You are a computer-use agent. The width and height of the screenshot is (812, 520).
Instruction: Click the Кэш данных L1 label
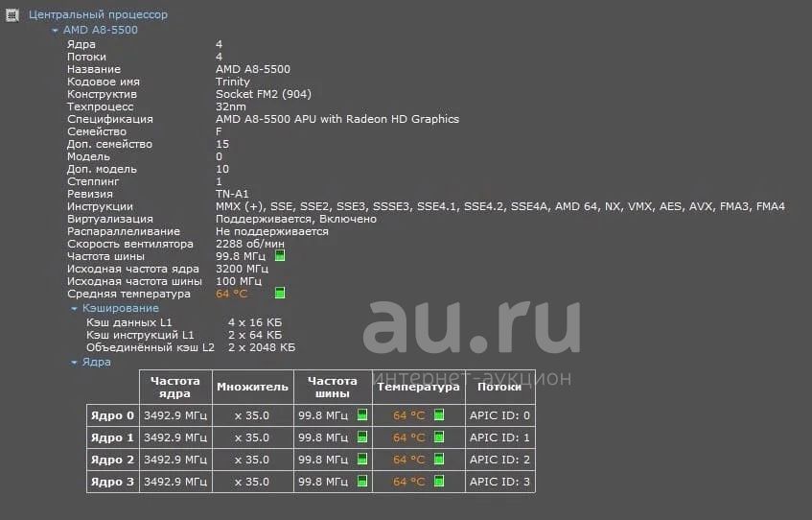tap(129, 322)
